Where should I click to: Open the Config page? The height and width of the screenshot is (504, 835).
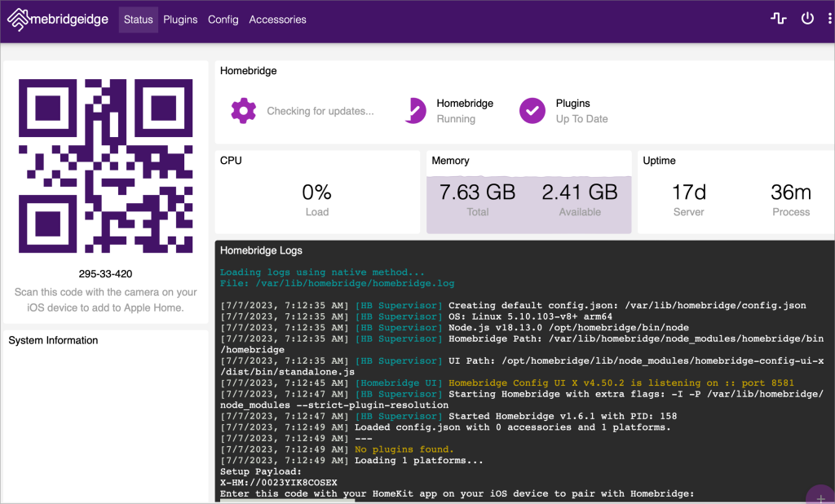[223, 20]
